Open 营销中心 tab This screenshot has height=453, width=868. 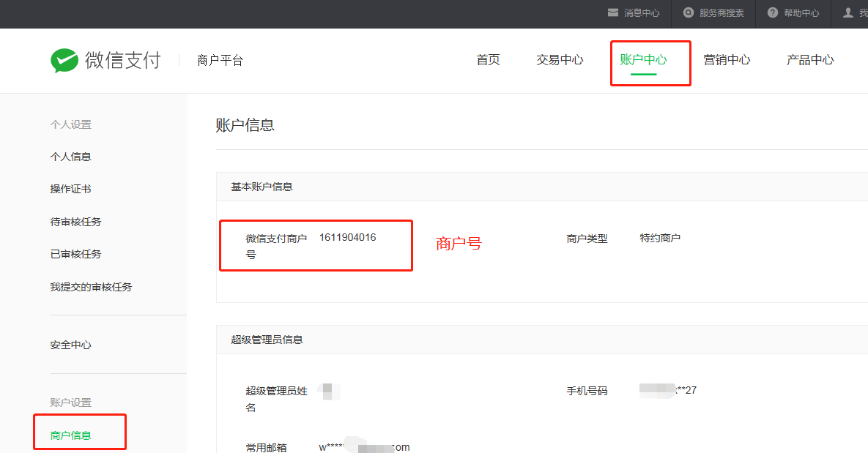click(x=727, y=60)
